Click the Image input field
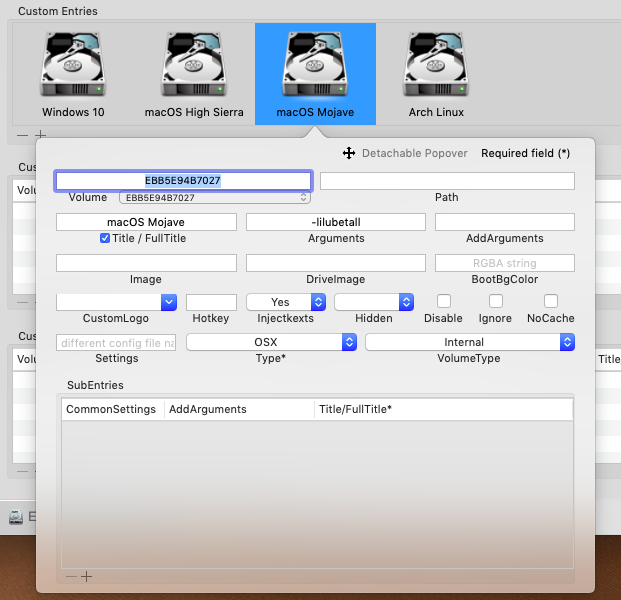The width and height of the screenshot is (621, 600). click(146, 263)
